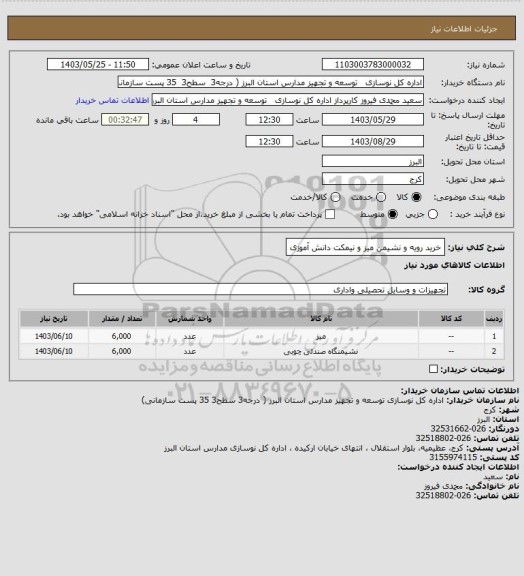Click the response deadline time 12:30 field
The image size is (524, 576).
coord(269,120)
